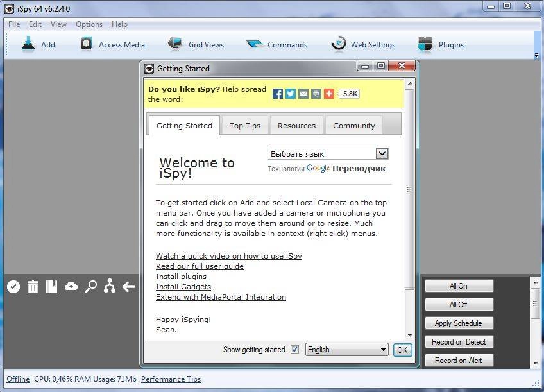Click the 5.8K share counter
Viewport: 544px width, 392px height.
click(x=350, y=94)
